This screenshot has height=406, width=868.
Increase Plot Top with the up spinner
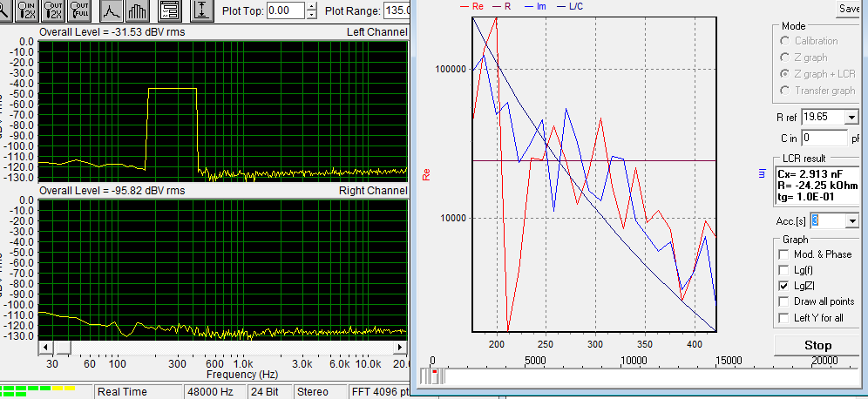tap(312, 7)
